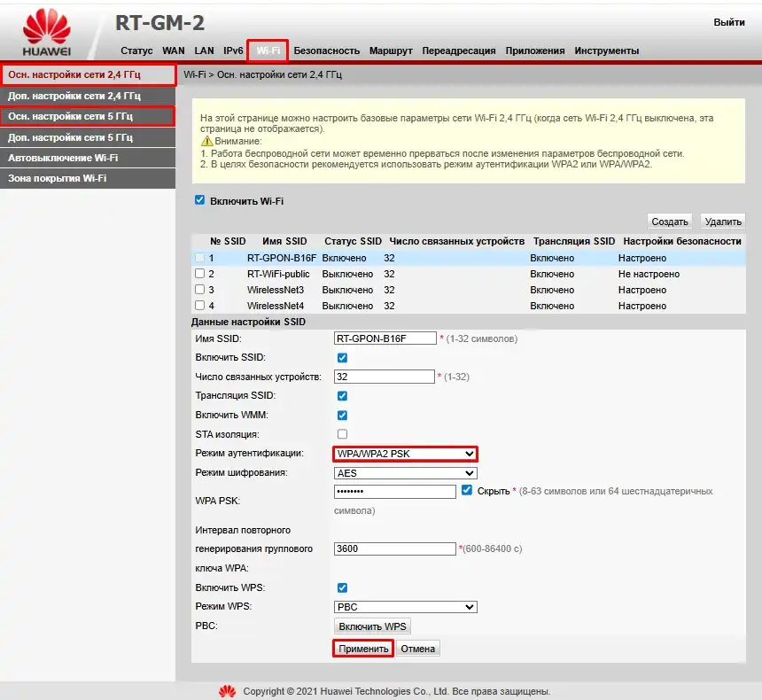This screenshot has width=762, height=700.
Task: Open the Режим шифрования dropdown
Action: pos(406,473)
